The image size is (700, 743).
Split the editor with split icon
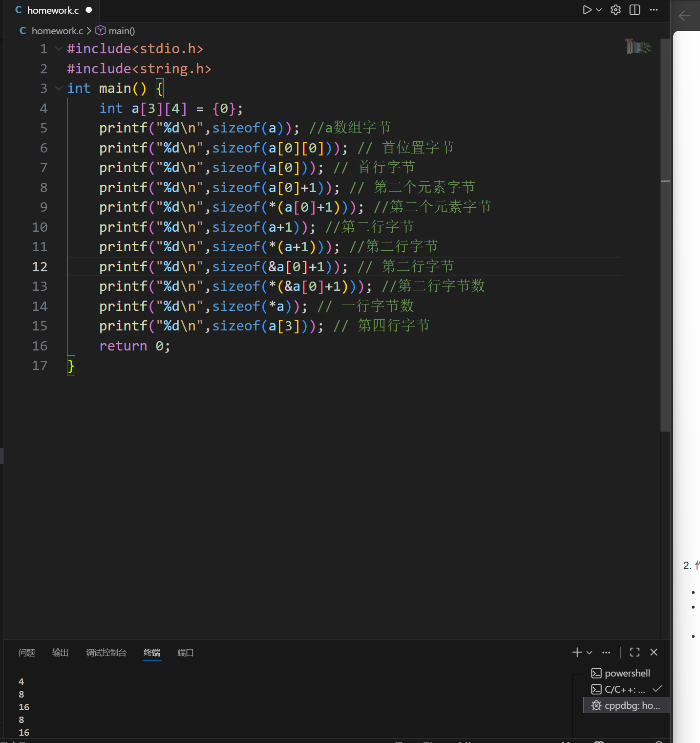[635, 10]
